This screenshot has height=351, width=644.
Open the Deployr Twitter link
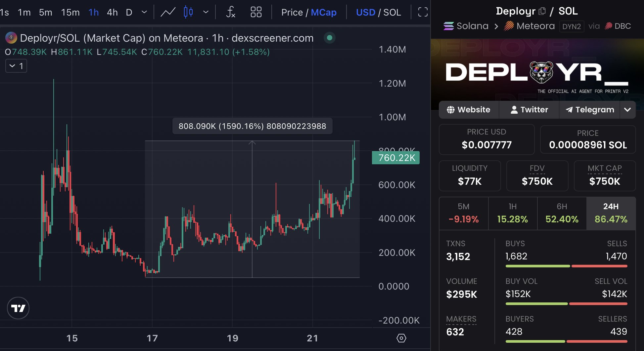pos(529,110)
